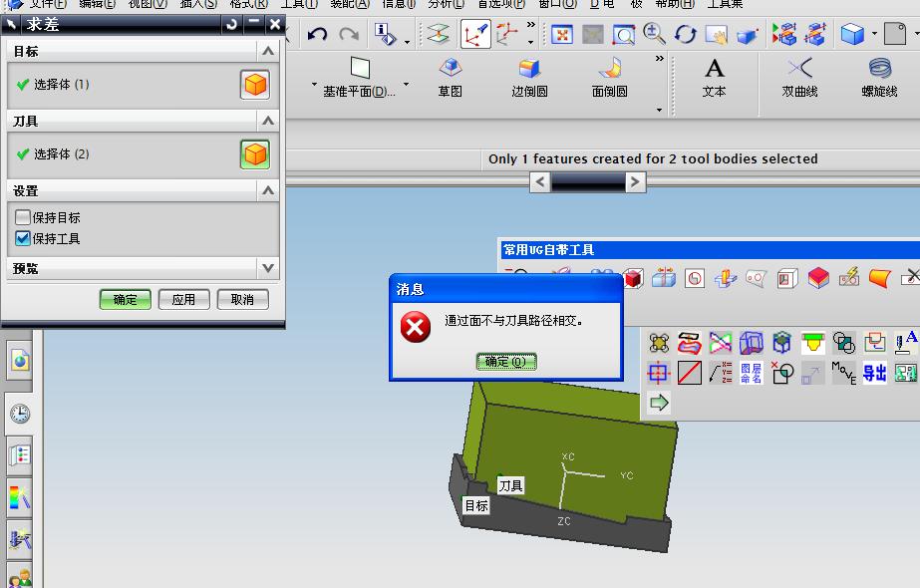This screenshot has width=920, height=588.
Task: Enable the 保持目标 checkbox
Action: [x=23, y=217]
